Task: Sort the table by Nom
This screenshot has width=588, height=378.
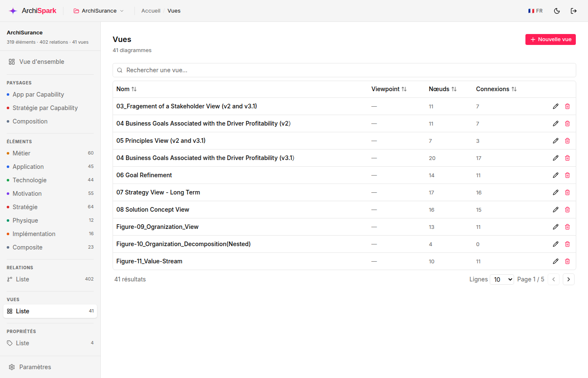Action: [x=126, y=89]
